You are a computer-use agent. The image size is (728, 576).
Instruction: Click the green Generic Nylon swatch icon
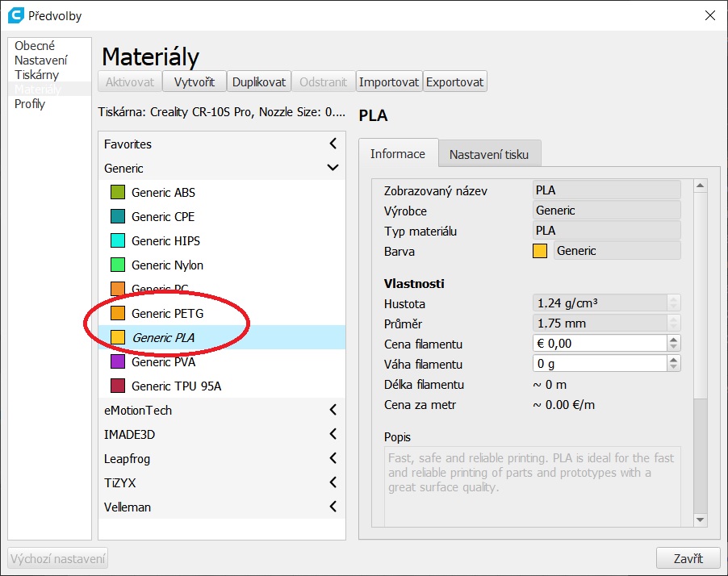[117, 265]
